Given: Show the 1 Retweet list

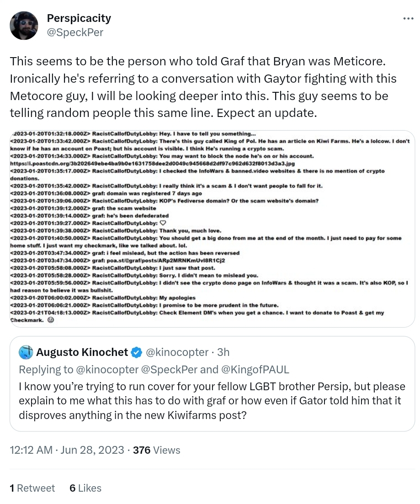Looking at the screenshot, I should (x=32, y=488).
